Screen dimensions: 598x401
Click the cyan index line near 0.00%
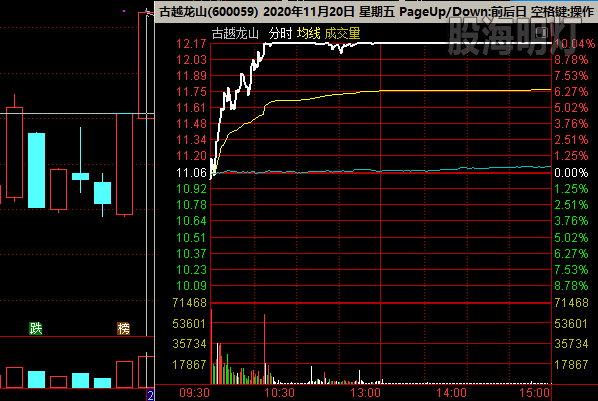click(x=381, y=171)
